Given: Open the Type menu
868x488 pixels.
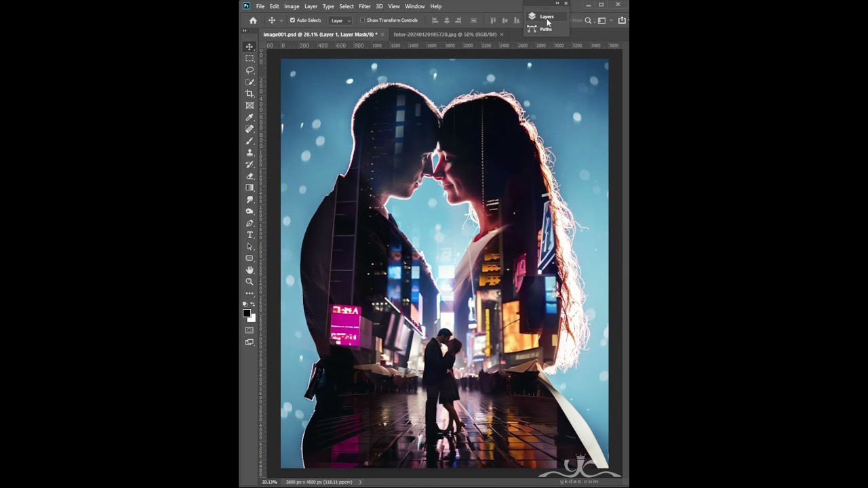Looking at the screenshot, I should pos(328,6).
